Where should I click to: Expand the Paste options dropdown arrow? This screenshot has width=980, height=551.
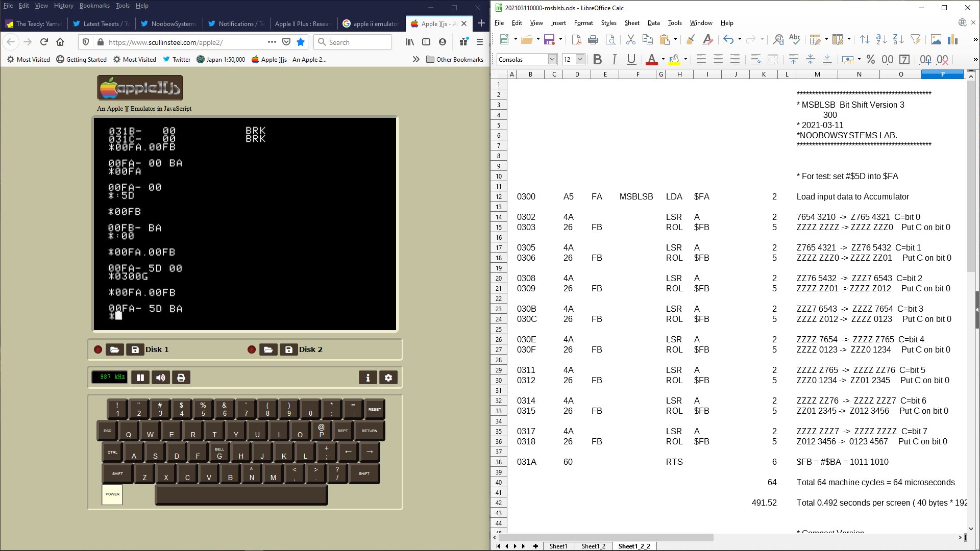(675, 40)
